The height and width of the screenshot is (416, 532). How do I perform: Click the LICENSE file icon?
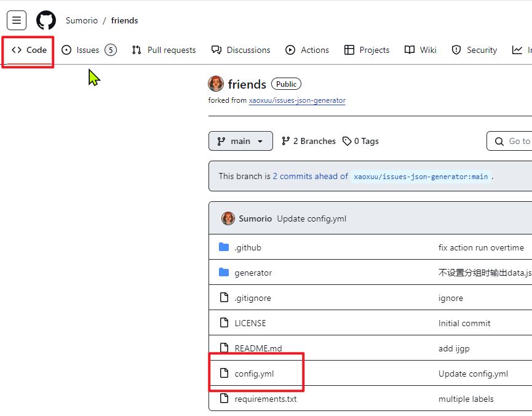(224, 323)
